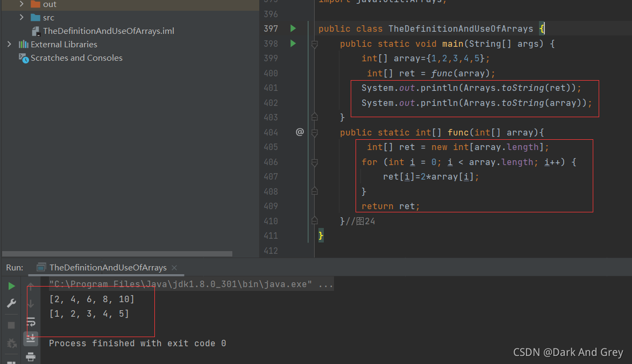
Task: Click the up-arrow stack trace icon in console
Action: click(x=31, y=287)
